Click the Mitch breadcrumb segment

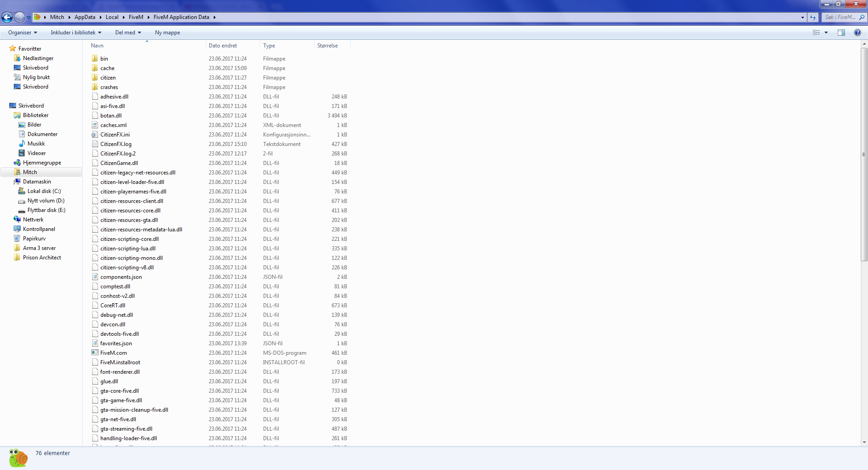coord(57,17)
